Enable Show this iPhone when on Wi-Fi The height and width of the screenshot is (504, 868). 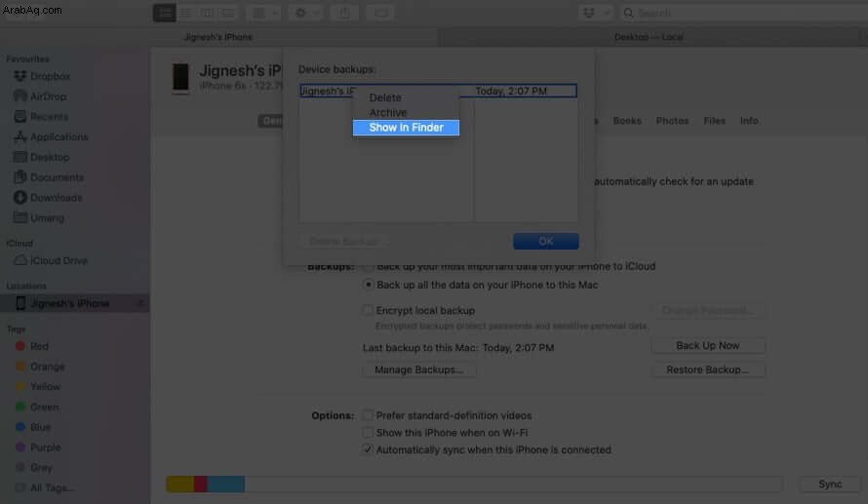(367, 433)
